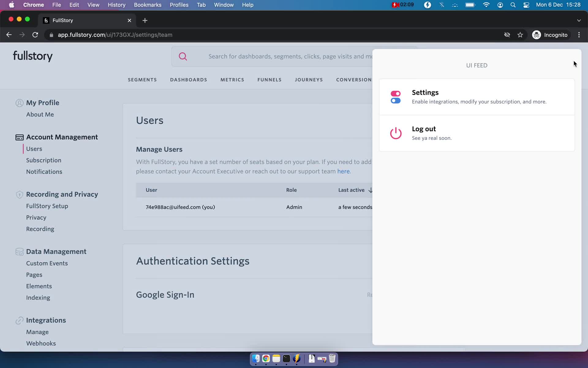Open Custom Events settings

47,263
